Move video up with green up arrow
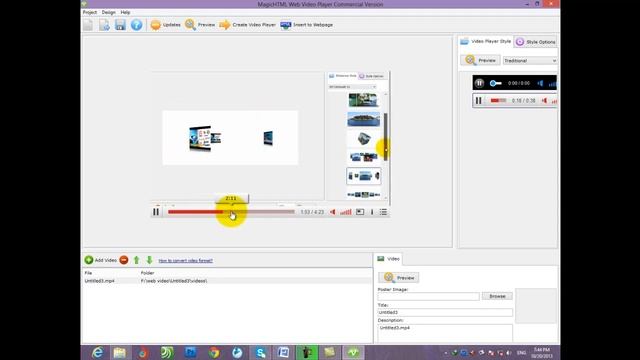 [137, 260]
